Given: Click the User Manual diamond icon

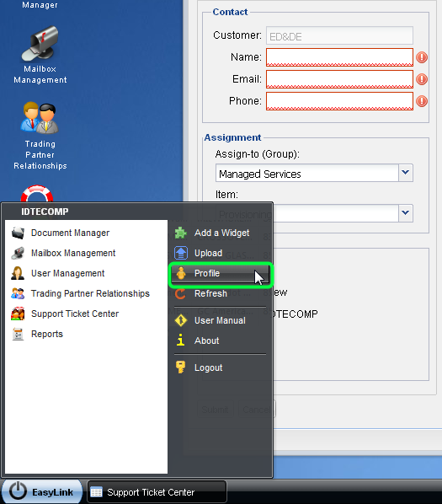Looking at the screenshot, I should point(181,320).
